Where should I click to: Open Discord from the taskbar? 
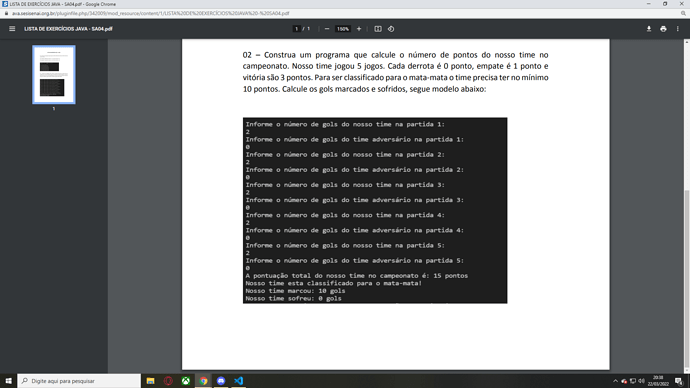click(x=221, y=381)
